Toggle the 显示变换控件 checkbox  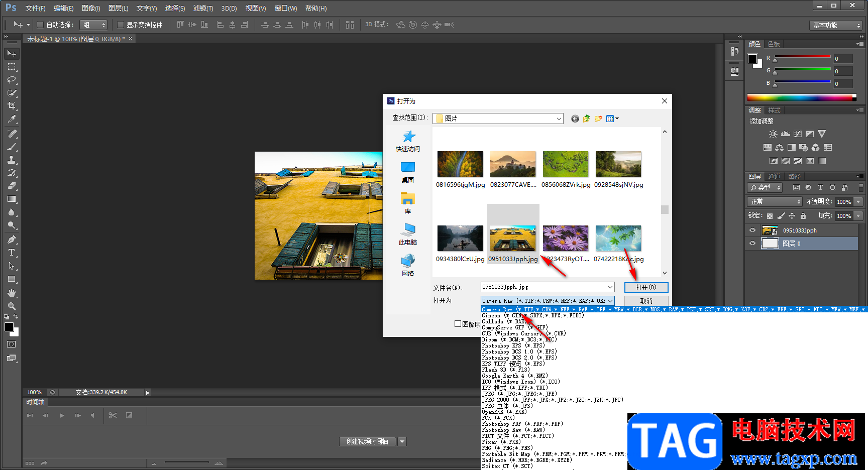[x=121, y=25]
